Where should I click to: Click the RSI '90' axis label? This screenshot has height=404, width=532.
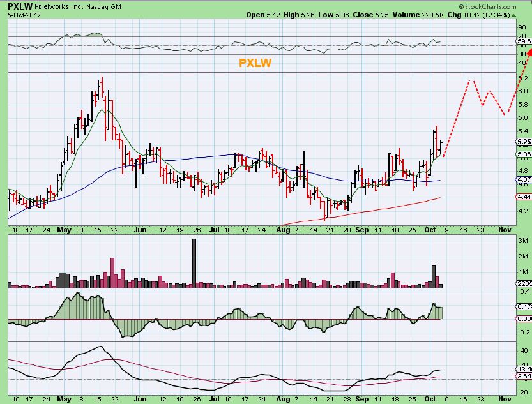(x=522, y=27)
